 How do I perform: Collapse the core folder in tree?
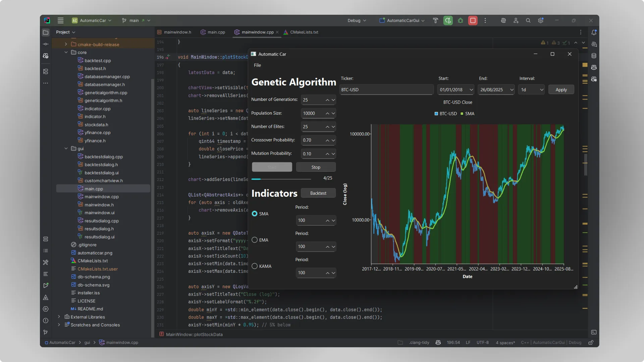[66, 52]
